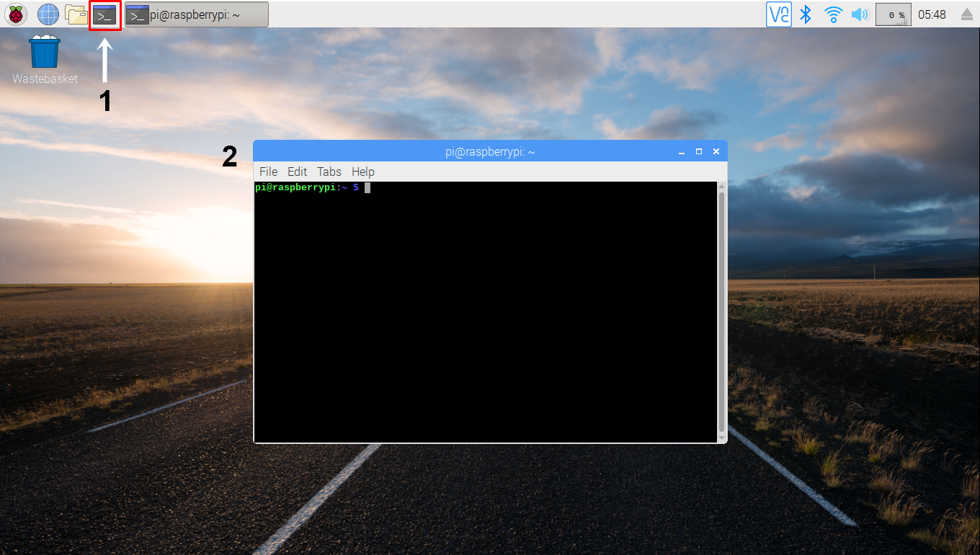
Task: Click the clock showing 05:48
Action: (x=932, y=14)
